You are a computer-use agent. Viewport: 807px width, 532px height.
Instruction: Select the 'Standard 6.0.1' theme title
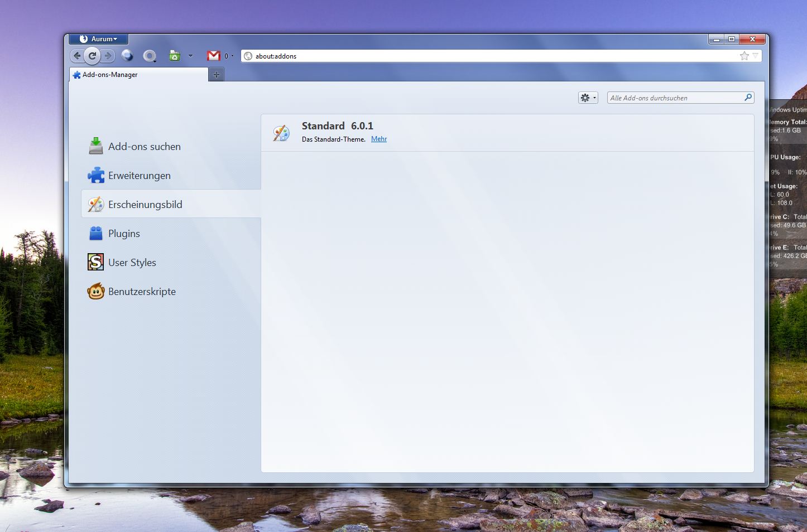338,126
